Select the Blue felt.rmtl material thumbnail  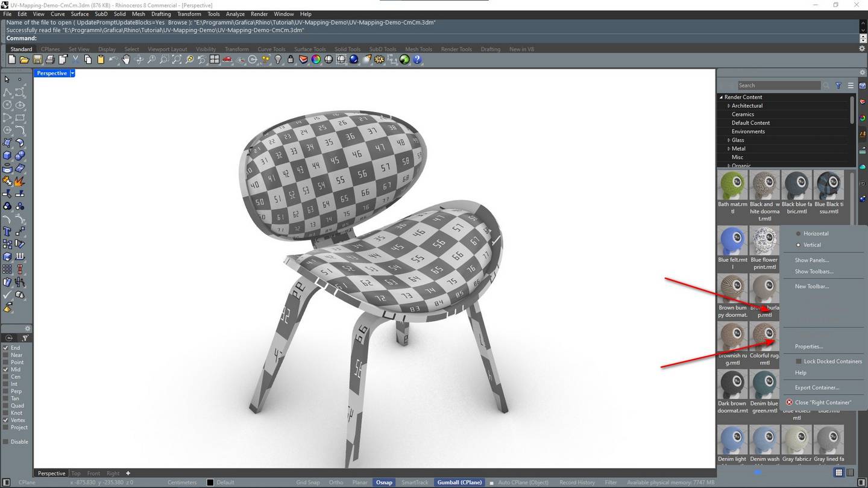point(732,239)
